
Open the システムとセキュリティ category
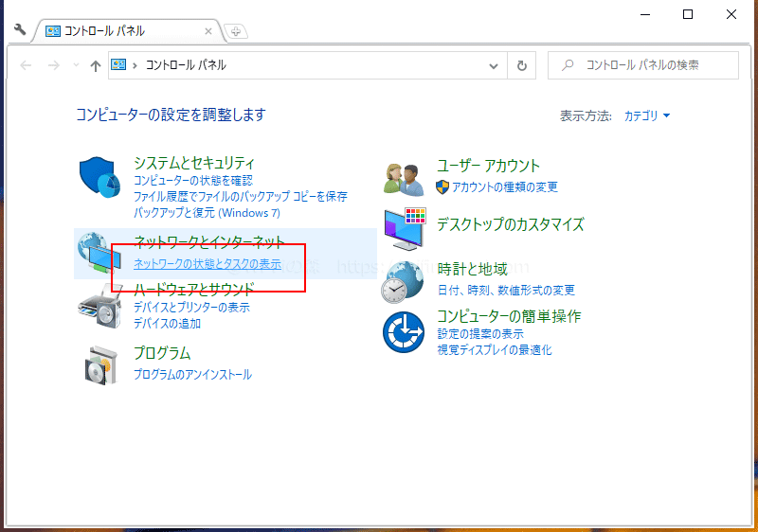point(194,163)
